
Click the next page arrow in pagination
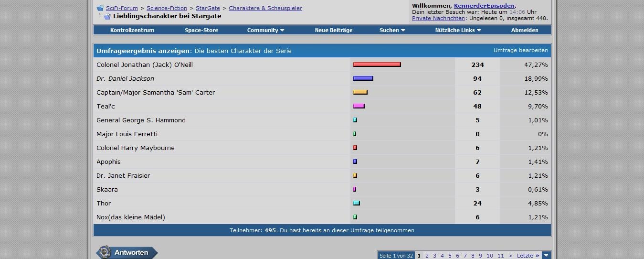click(510, 256)
